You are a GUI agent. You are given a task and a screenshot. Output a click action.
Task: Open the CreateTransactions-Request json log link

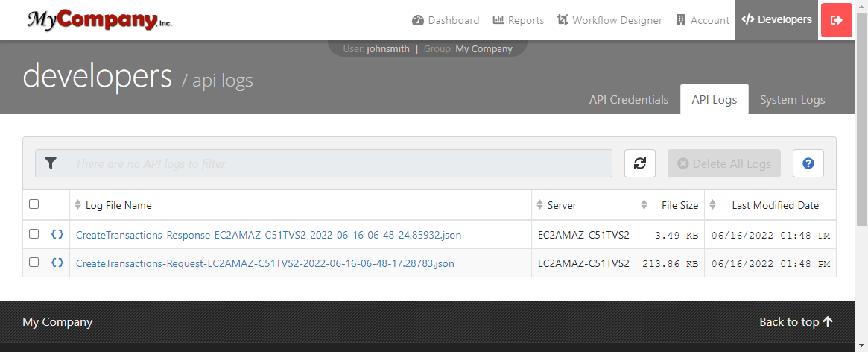265,263
